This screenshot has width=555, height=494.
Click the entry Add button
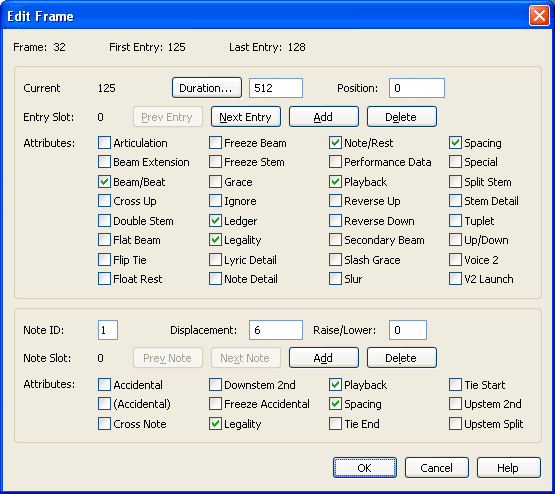324,117
